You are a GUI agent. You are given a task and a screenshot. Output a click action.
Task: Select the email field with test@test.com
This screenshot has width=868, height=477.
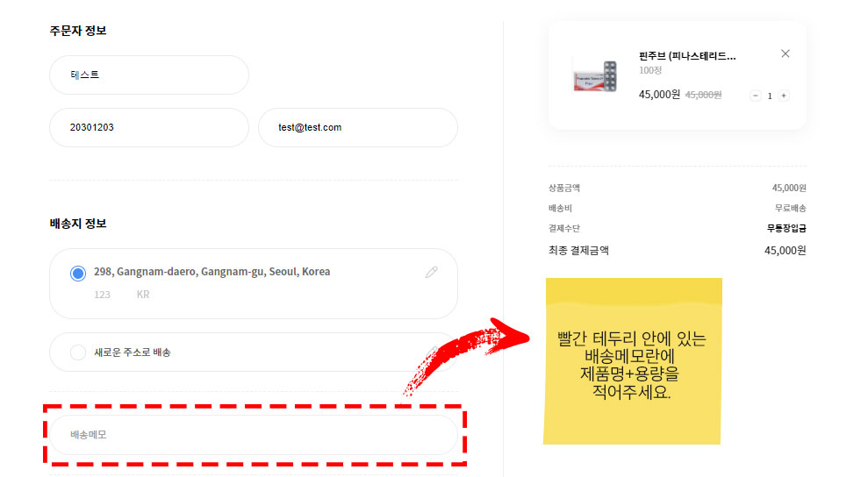(x=357, y=127)
